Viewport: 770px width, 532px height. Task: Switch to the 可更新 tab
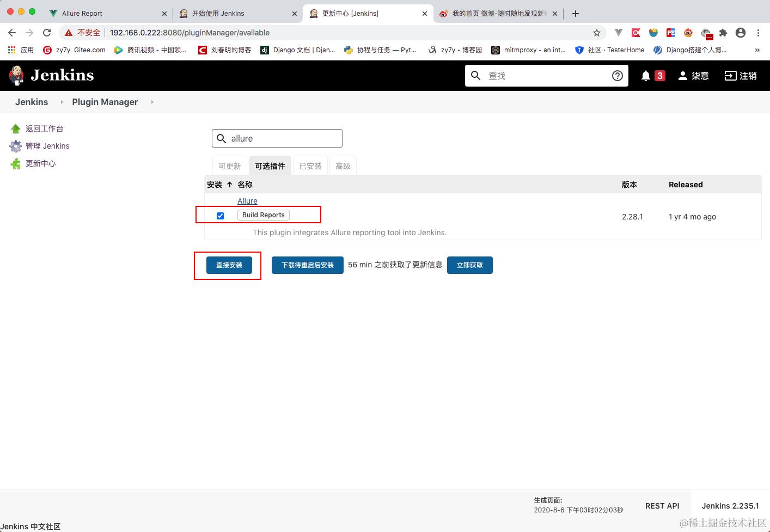click(x=230, y=166)
